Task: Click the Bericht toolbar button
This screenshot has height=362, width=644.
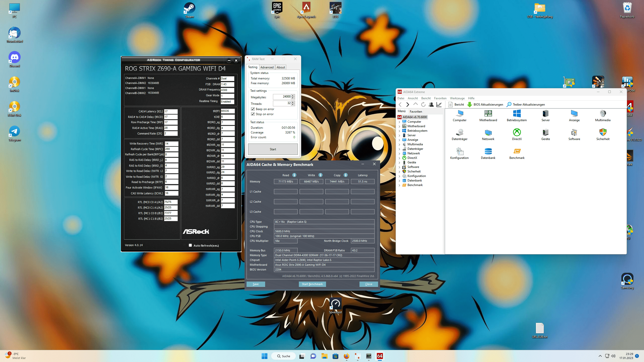Action: click(x=456, y=105)
